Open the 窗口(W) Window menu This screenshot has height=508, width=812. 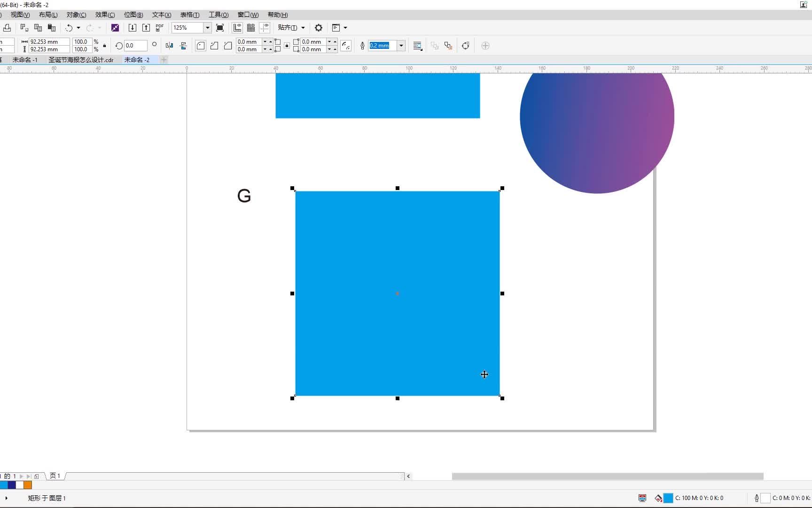248,15
